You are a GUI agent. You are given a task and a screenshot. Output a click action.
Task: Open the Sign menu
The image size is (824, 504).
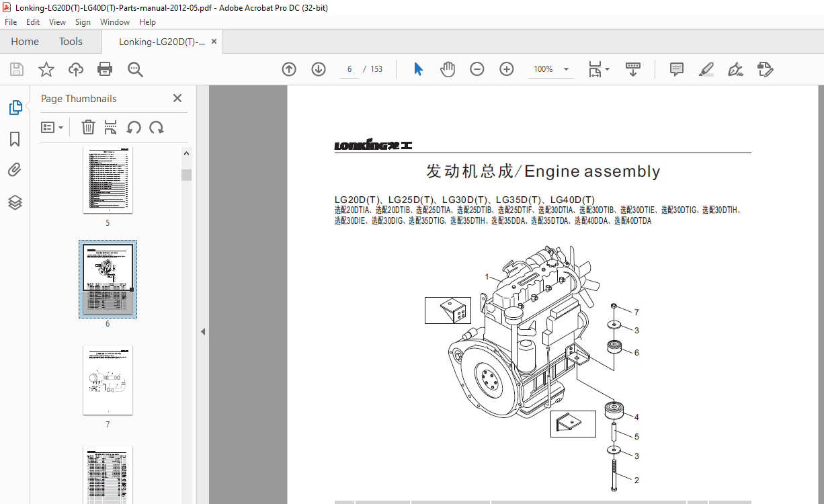tap(83, 22)
